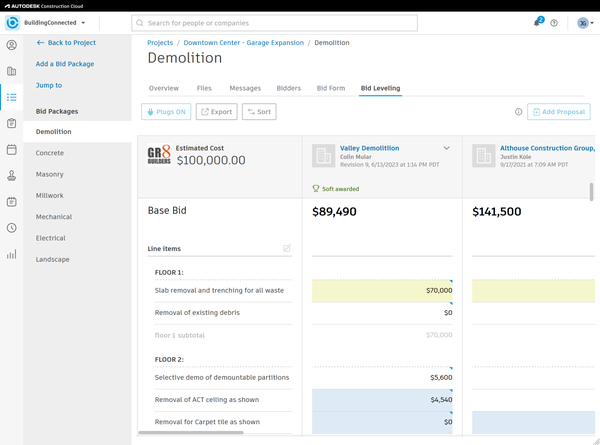Image resolution: width=600 pixels, height=445 pixels.
Task: Click the blue $4,540 ACT ceiling cell
Action: click(382, 400)
